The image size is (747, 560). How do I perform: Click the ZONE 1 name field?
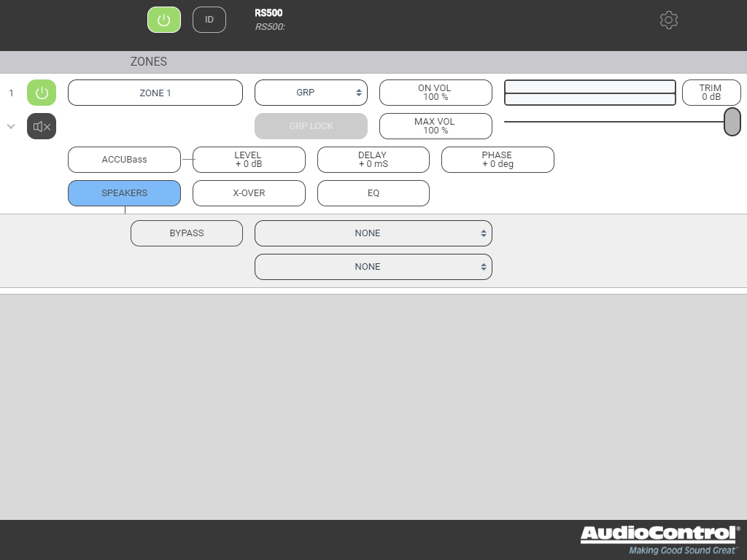(155, 93)
